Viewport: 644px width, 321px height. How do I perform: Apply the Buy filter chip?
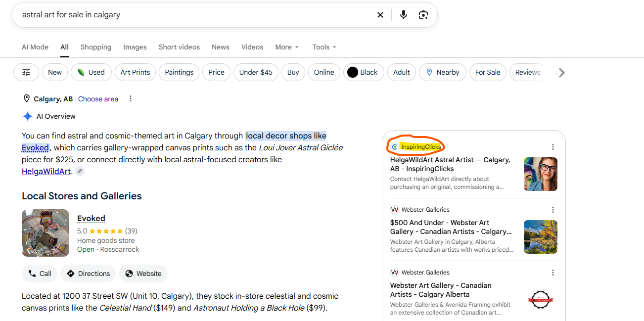pyautogui.click(x=293, y=72)
